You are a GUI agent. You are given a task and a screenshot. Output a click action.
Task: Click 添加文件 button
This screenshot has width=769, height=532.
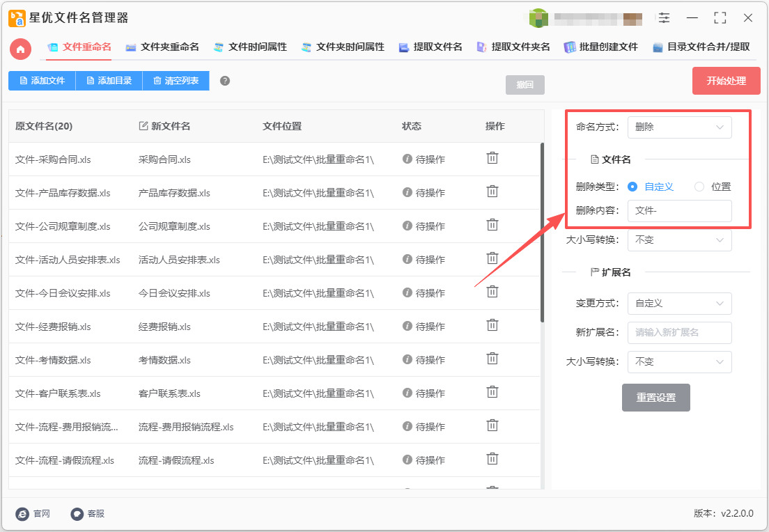[x=42, y=81]
